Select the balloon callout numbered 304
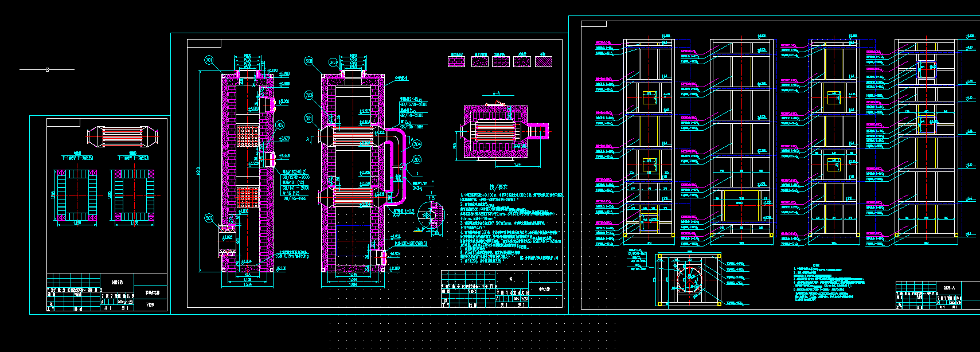The height and width of the screenshot is (352, 980). point(417,144)
